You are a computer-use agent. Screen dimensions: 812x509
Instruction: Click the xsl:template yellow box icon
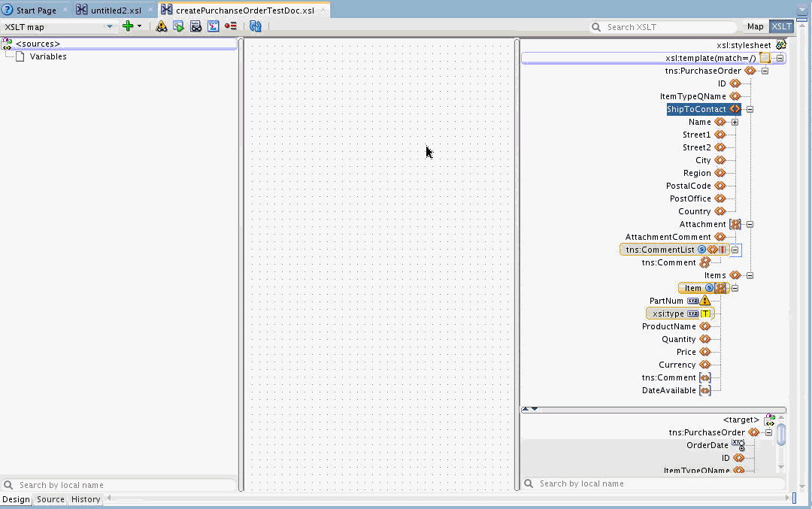(765, 58)
